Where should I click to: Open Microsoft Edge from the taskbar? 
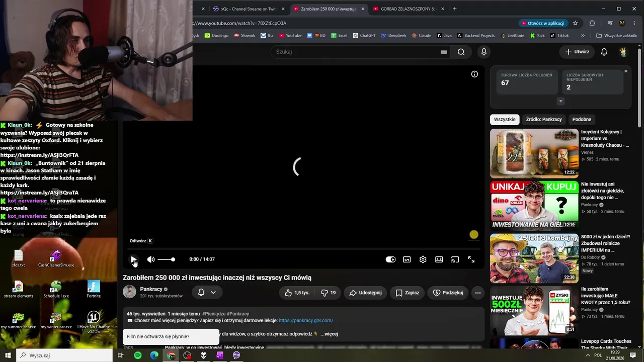click(x=154, y=355)
